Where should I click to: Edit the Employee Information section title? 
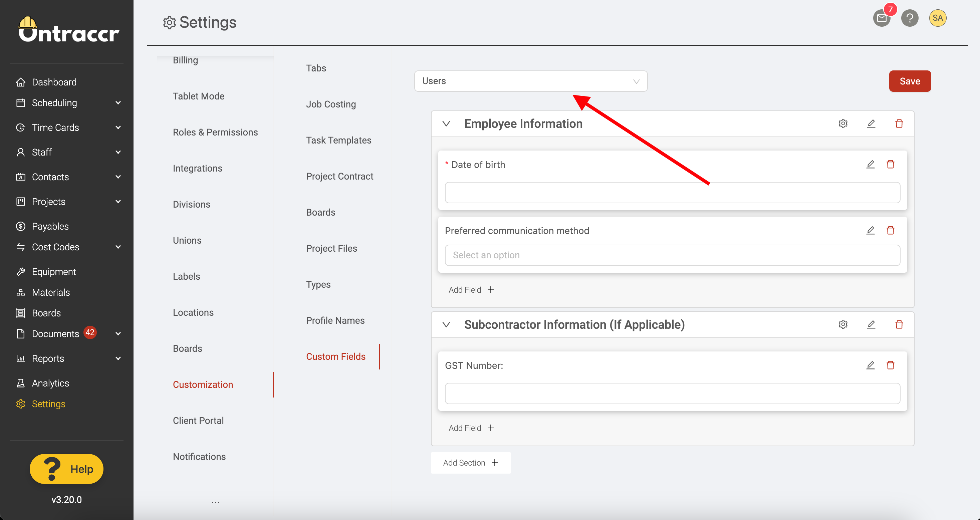tap(871, 123)
